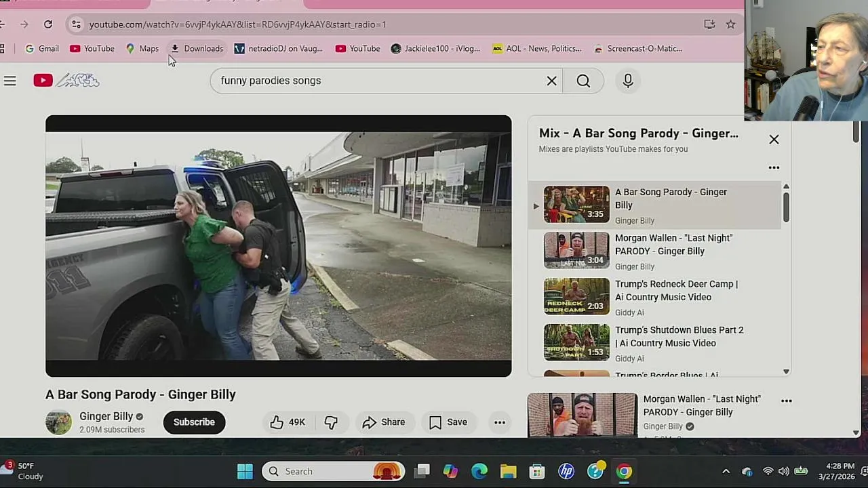Click the video player frame
Viewport: 868px width, 488px height.
pos(279,246)
